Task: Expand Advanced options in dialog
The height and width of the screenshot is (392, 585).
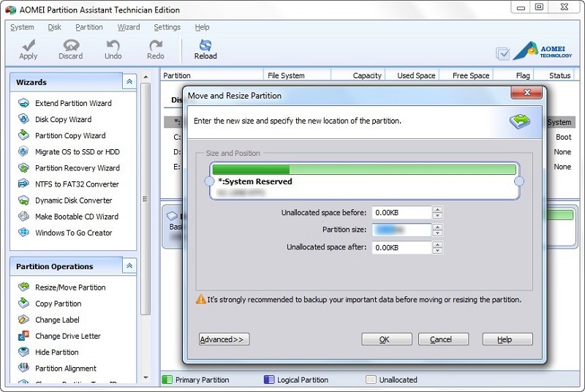Action: [224, 339]
